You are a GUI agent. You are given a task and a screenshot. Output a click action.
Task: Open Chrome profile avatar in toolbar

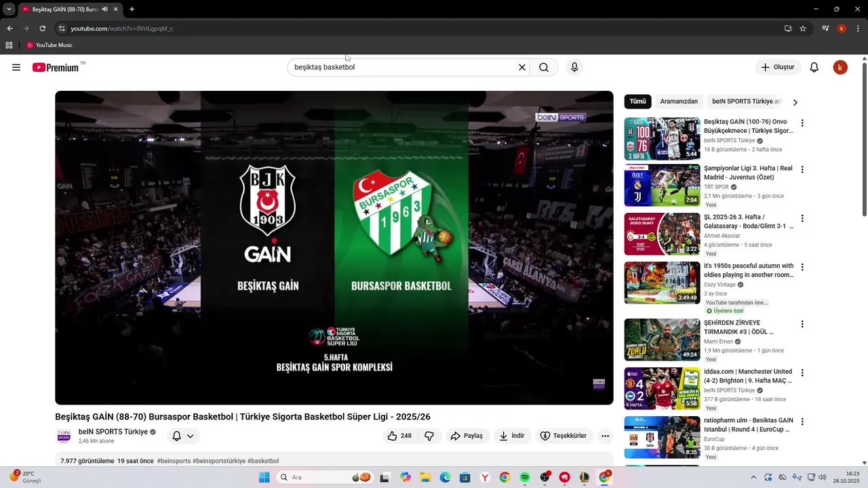(842, 28)
